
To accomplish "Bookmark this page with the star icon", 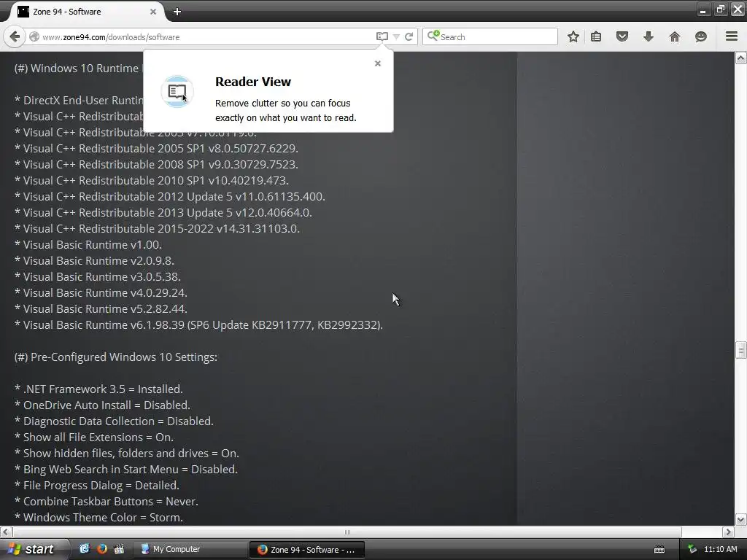I will [x=573, y=36].
